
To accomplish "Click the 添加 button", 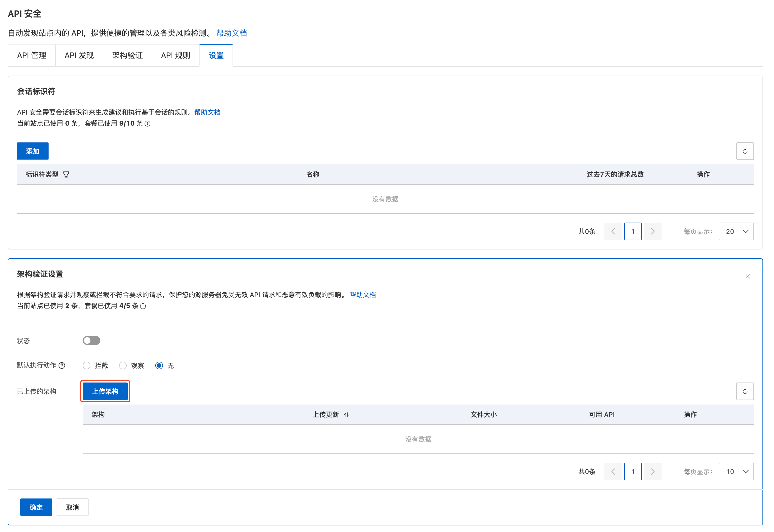I will (x=33, y=151).
